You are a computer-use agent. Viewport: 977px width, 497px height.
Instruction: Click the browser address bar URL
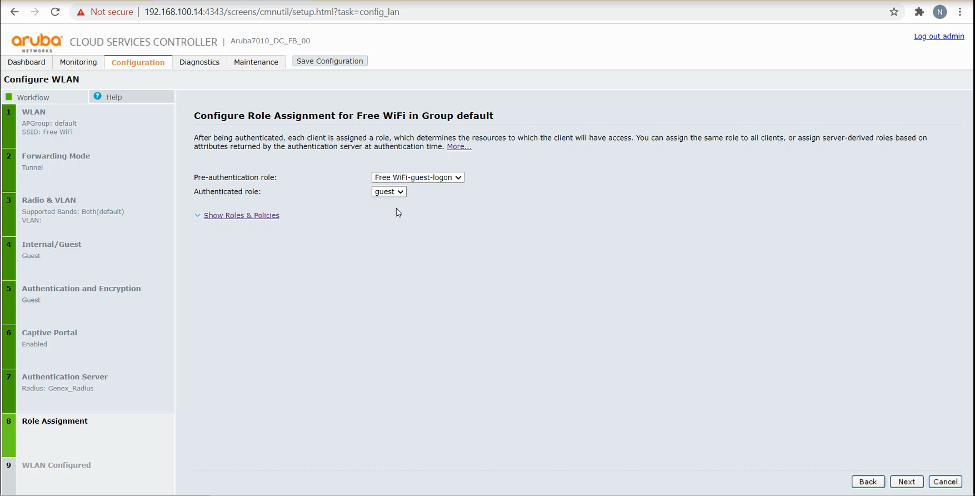coord(272,12)
